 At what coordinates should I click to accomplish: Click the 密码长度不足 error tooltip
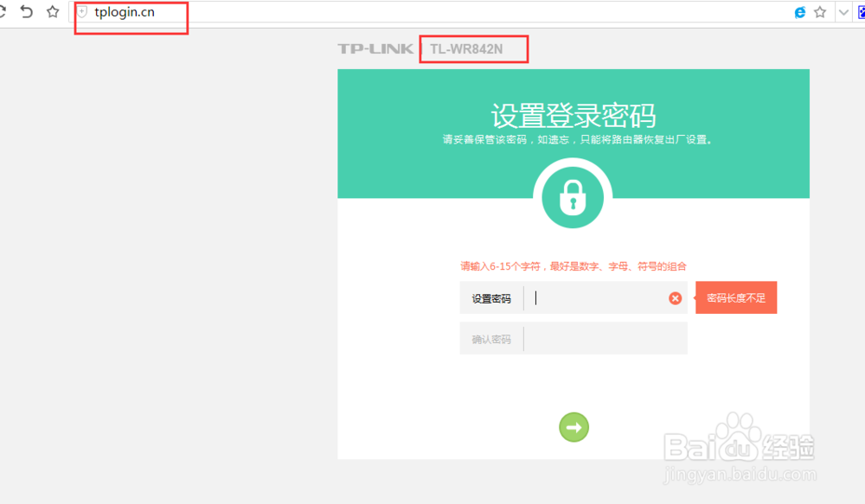[x=736, y=297]
